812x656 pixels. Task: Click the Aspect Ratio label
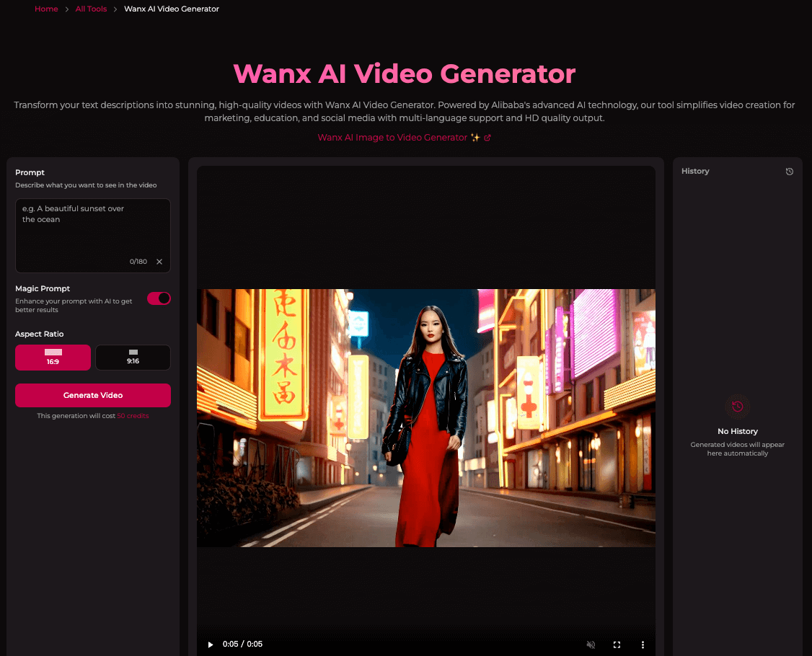pos(40,334)
